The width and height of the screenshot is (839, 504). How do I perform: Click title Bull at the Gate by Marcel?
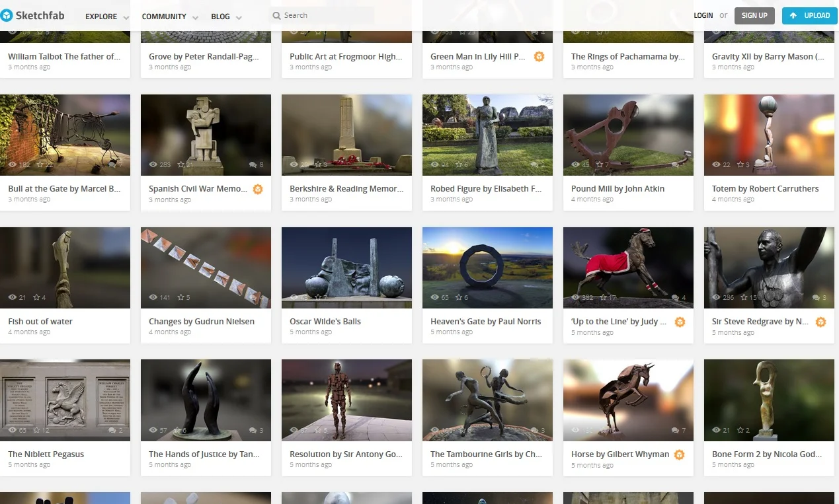64,189
